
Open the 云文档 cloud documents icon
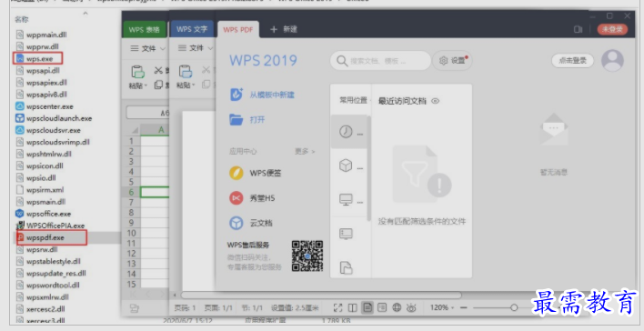[236, 223]
